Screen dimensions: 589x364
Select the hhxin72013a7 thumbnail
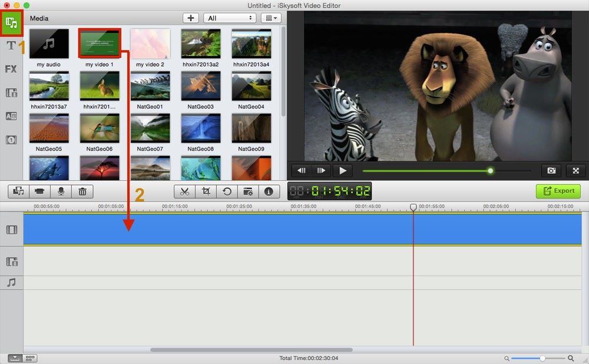pyautogui.click(x=49, y=86)
